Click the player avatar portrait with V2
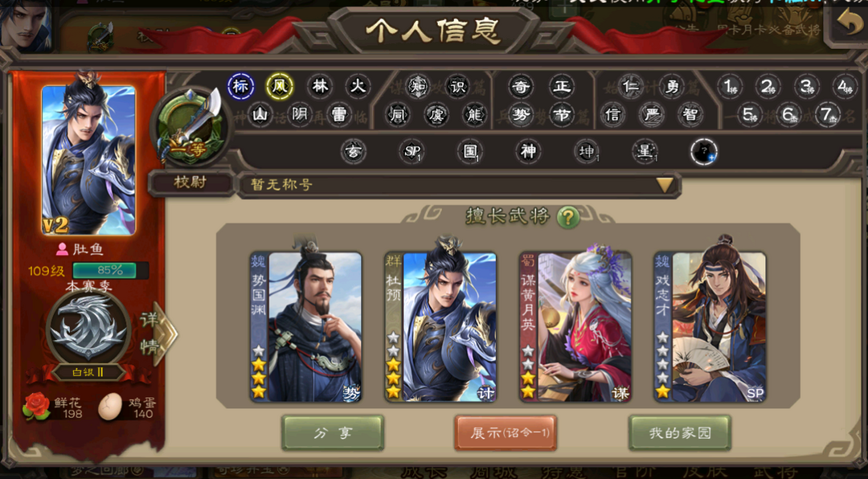The image size is (868, 479). (x=88, y=160)
